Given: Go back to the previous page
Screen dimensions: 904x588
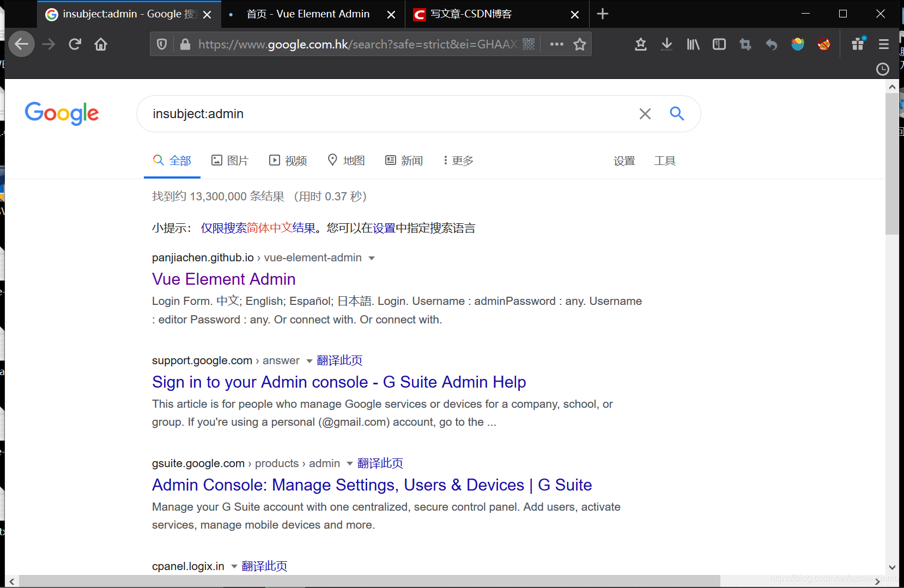Looking at the screenshot, I should click(x=22, y=44).
